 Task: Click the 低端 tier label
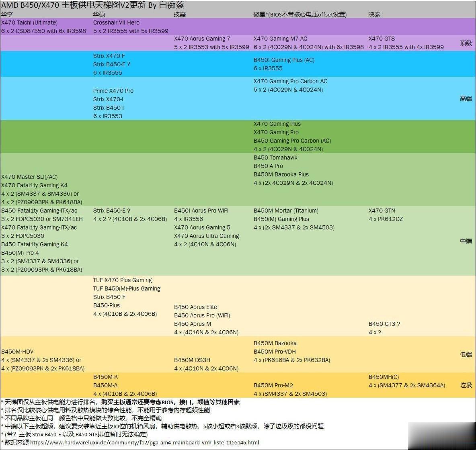tap(466, 354)
